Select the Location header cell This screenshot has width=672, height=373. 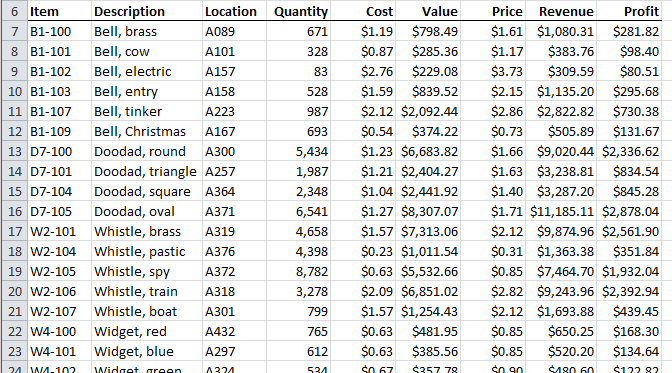click(234, 11)
